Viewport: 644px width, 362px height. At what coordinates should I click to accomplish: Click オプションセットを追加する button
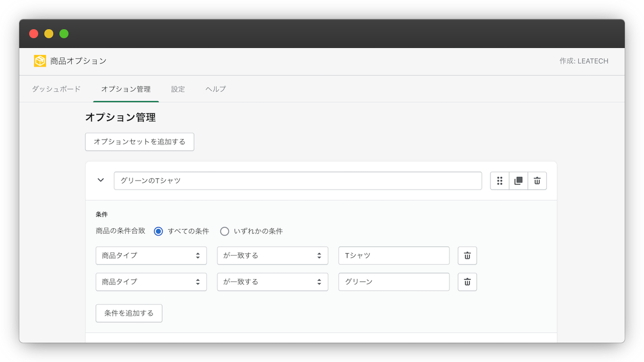click(140, 142)
